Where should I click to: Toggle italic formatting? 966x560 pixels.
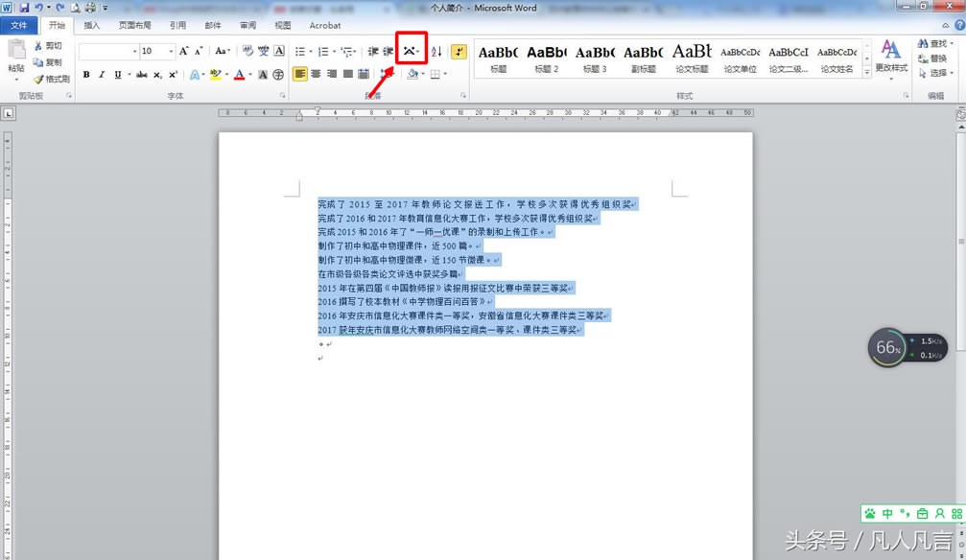102,75
